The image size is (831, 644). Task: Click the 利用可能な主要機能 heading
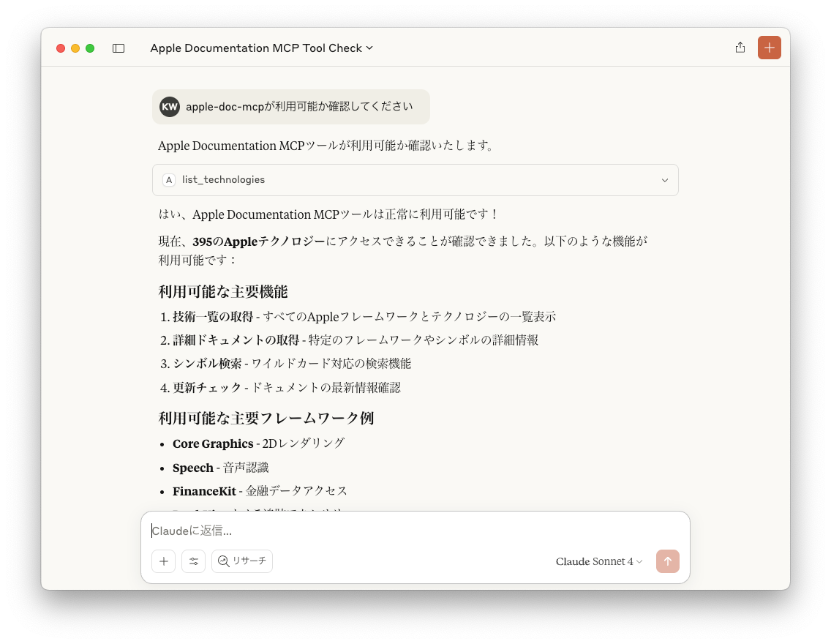[x=223, y=291]
